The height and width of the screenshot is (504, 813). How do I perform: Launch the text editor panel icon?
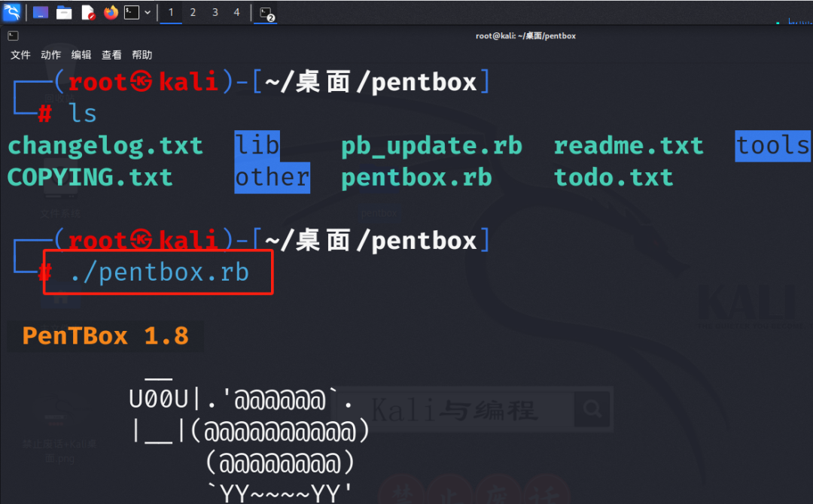click(88, 13)
